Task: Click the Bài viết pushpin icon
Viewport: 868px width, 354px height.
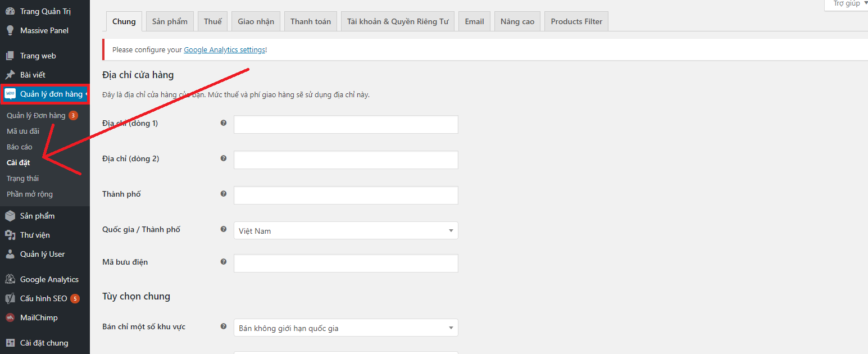Action: [10, 75]
